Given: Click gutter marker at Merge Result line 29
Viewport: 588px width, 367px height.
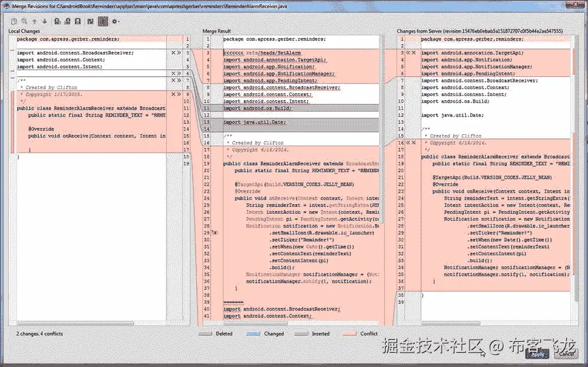Looking at the screenshot, I should click(215, 233).
